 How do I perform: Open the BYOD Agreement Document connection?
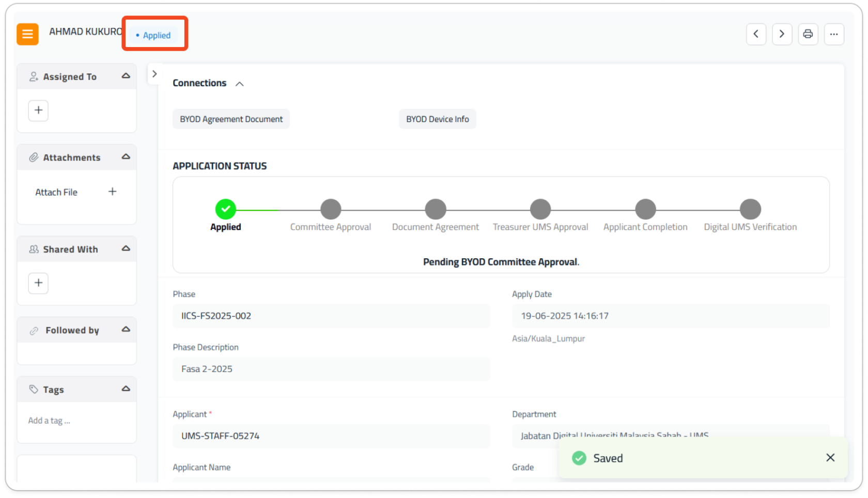pyautogui.click(x=231, y=119)
